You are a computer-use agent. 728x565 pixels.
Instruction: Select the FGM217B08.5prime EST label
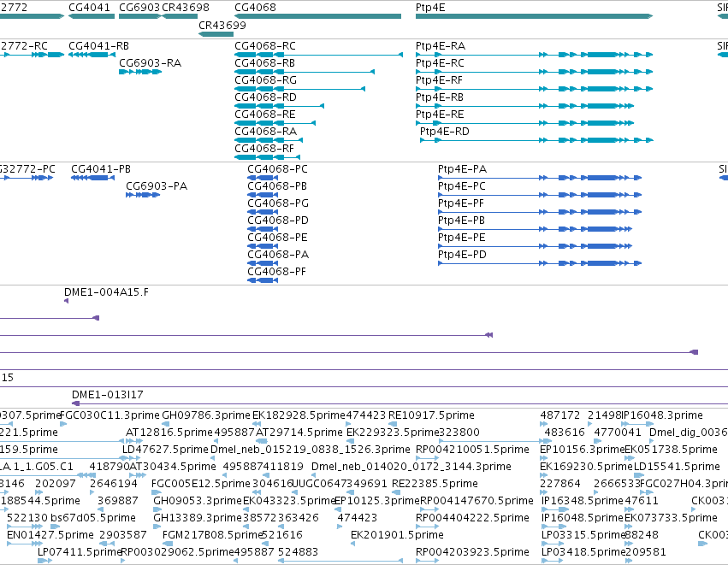[x=213, y=535]
